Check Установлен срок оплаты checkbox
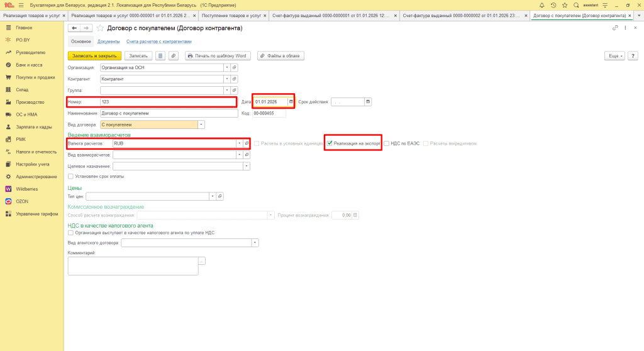 point(70,176)
